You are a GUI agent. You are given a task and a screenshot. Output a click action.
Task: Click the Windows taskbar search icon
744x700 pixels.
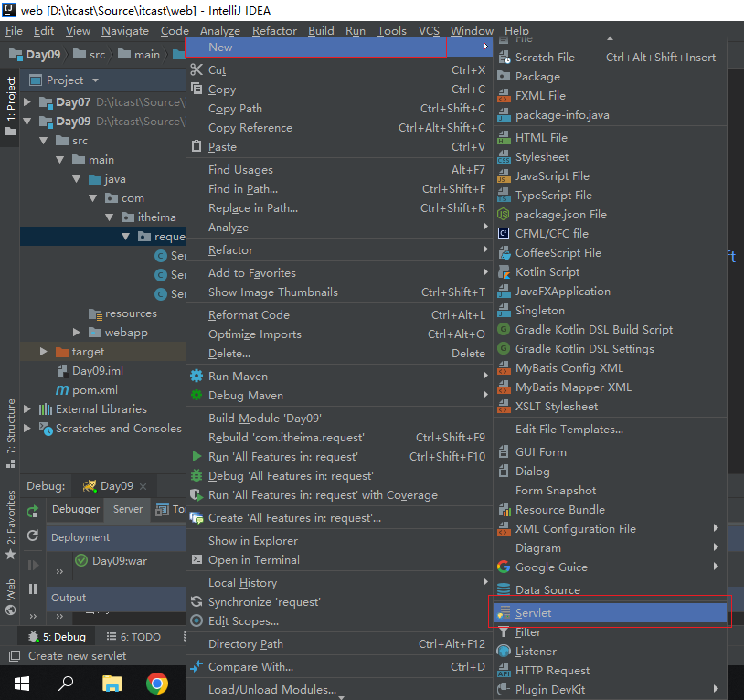(x=66, y=683)
